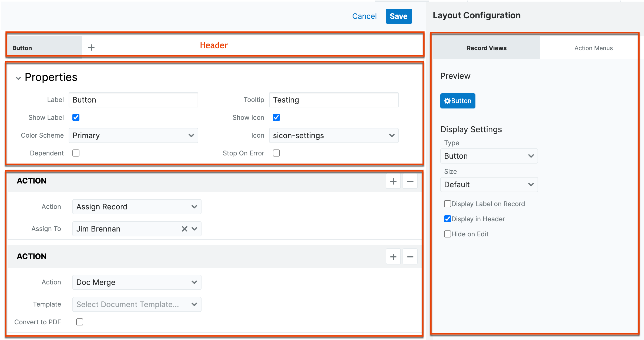Viewport: 644px width, 340px height.
Task: Switch to the Action Menus tab
Action: [x=593, y=48]
